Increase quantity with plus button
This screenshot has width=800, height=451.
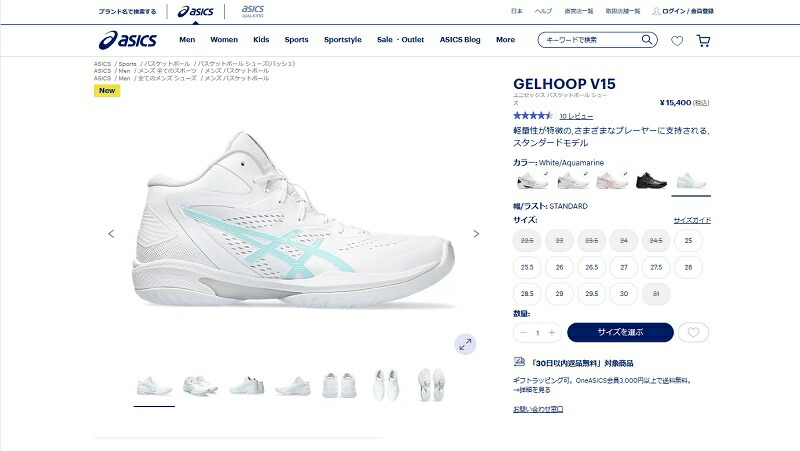[552, 333]
